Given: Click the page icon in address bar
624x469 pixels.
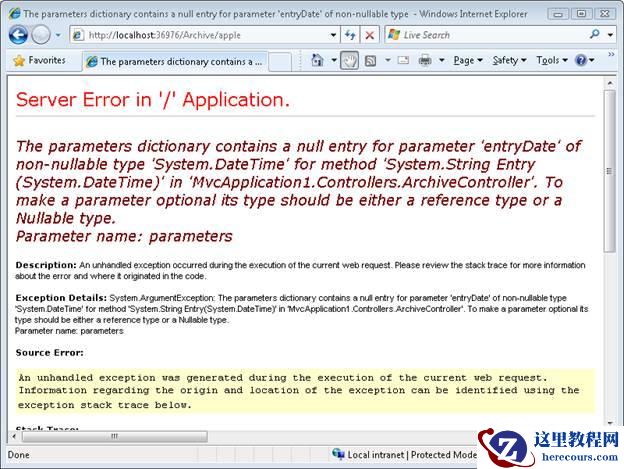Looking at the screenshot, I should click(x=78, y=35).
